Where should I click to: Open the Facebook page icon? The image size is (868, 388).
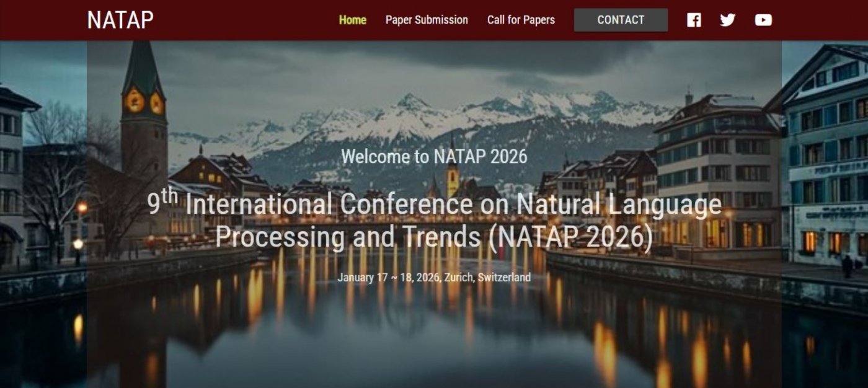[694, 20]
